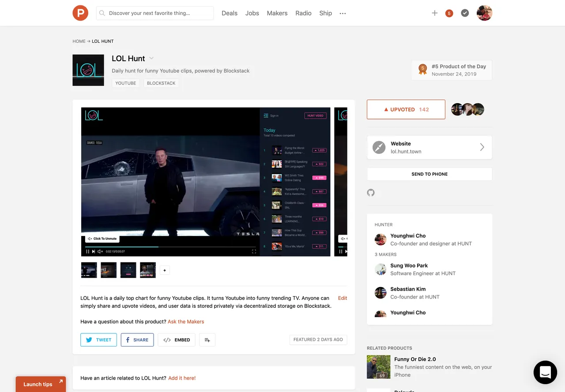Select the second gallery thumbnail
The width and height of the screenshot is (565, 392).
click(x=109, y=270)
